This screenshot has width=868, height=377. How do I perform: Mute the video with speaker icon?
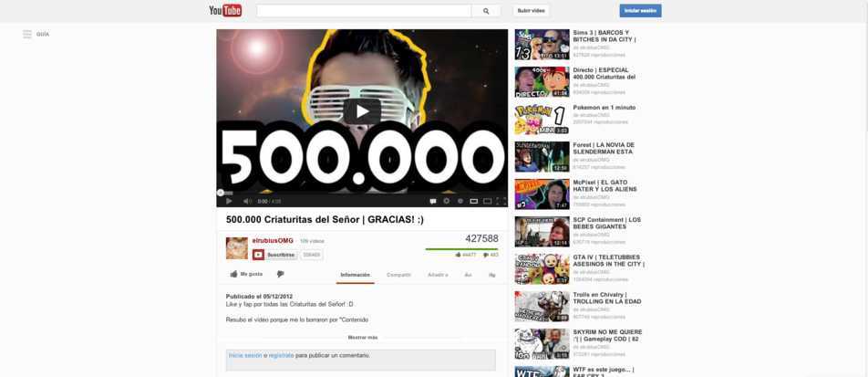tap(247, 201)
